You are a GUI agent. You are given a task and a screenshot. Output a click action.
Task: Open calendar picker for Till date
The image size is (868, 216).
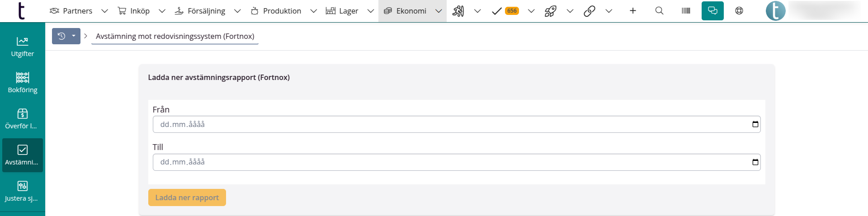point(755,162)
